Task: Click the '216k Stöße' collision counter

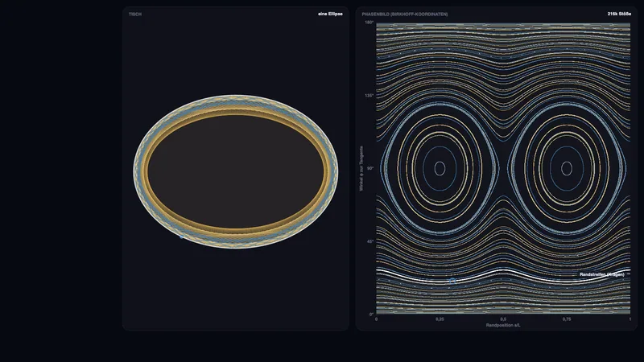Action: click(x=619, y=14)
